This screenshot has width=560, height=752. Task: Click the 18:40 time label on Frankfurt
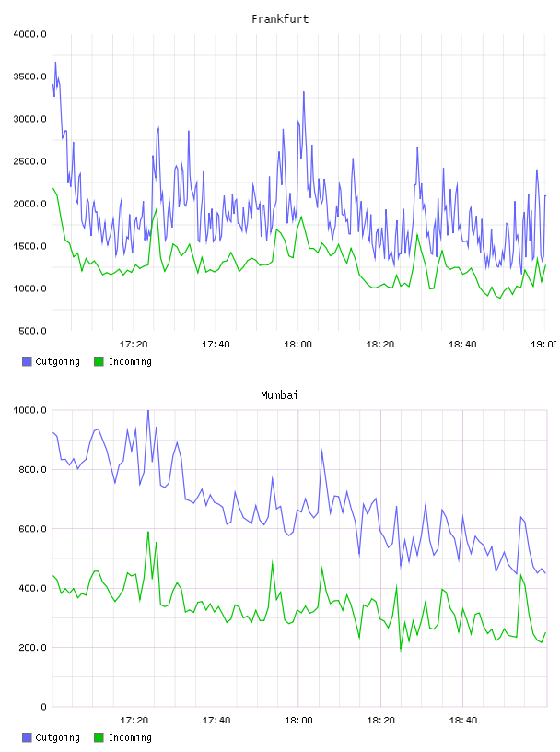click(462, 345)
